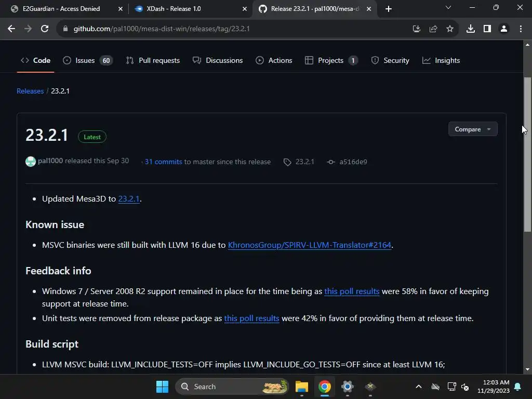Click scrollbar down arrow
The height and width of the screenshot is (399, 532).
coord(527,369)
